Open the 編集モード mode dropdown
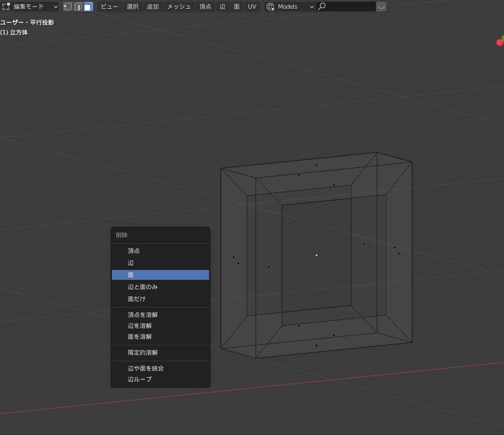This screenshot has width=504, height=435. tap(30, 7)
